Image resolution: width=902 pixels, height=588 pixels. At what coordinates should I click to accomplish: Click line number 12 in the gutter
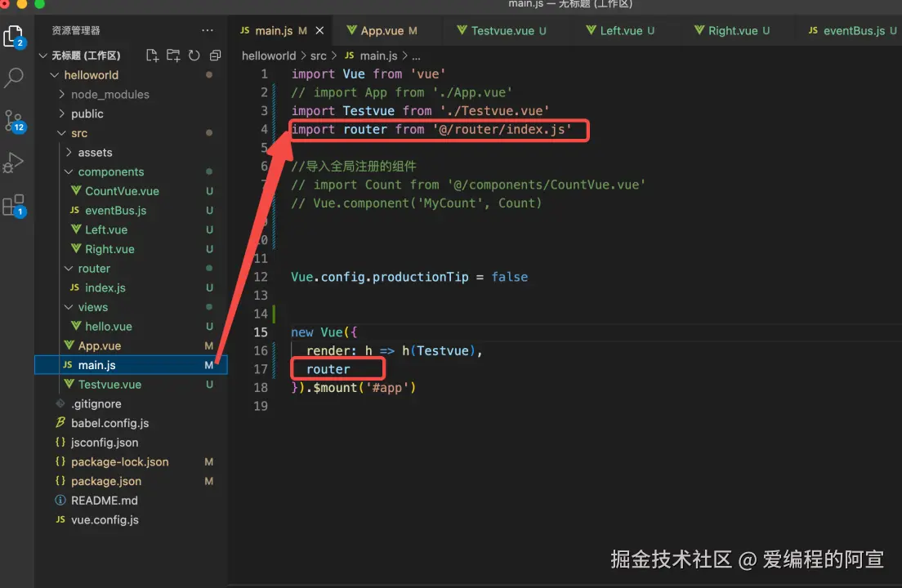click(x=261, y=277)
